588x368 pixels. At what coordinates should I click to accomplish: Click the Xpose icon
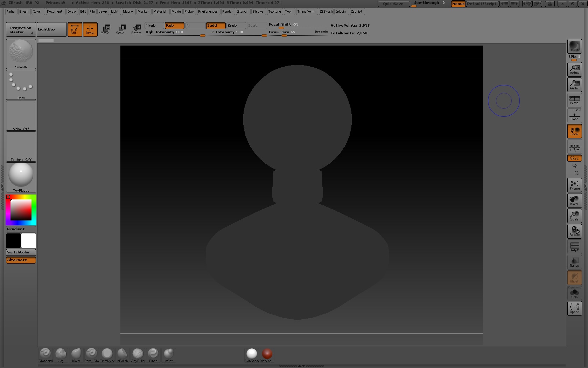coord(574,308)
